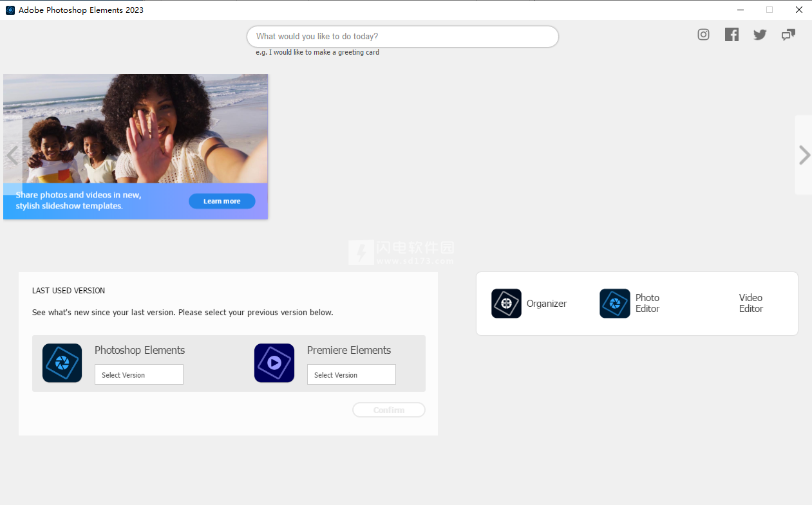Screen dimensions: 812x505
Task: Launch the Organizer app icon
Action: pyautogui.click(x=506, y=303)
